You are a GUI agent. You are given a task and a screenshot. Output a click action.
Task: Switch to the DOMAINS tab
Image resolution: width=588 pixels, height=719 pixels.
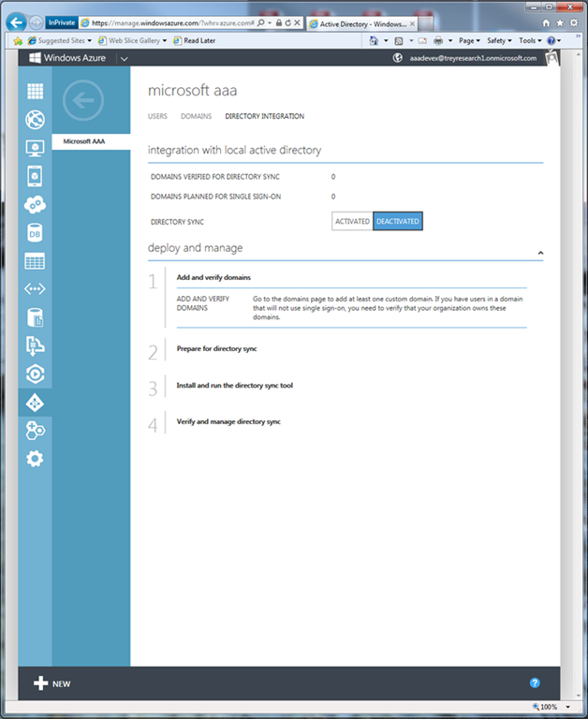[196, 116]
